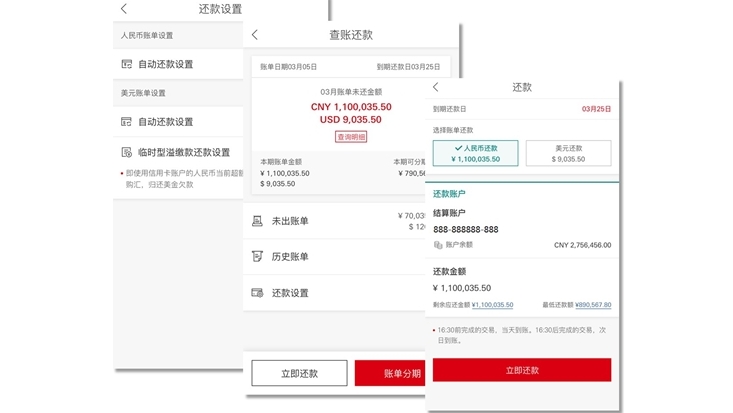Click the 最低还款额 ¥890,567.80 link

[x=590, y=305]
